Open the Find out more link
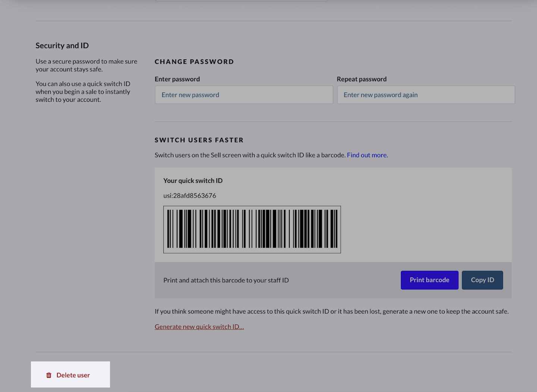 [367, 155]
